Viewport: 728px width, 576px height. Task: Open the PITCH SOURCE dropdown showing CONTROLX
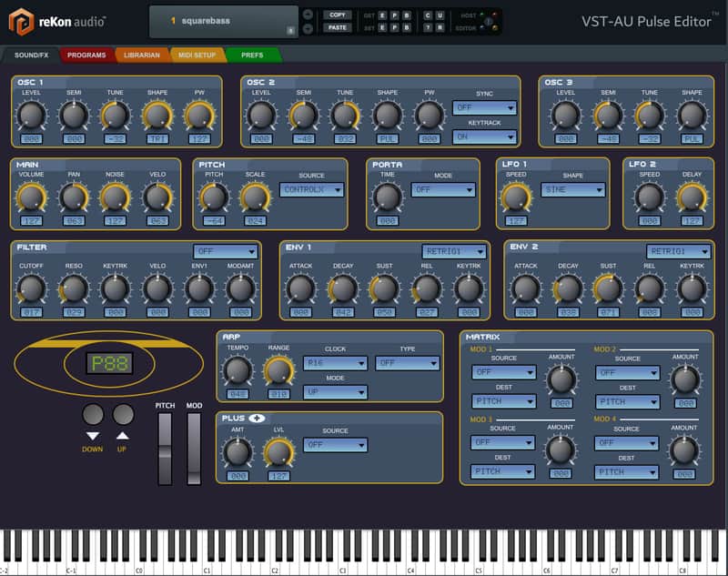[x=311, y=190]
